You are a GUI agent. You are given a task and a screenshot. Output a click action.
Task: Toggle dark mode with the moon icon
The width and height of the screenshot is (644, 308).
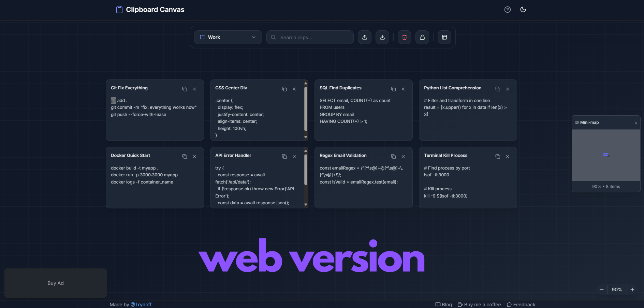[523, 10]
